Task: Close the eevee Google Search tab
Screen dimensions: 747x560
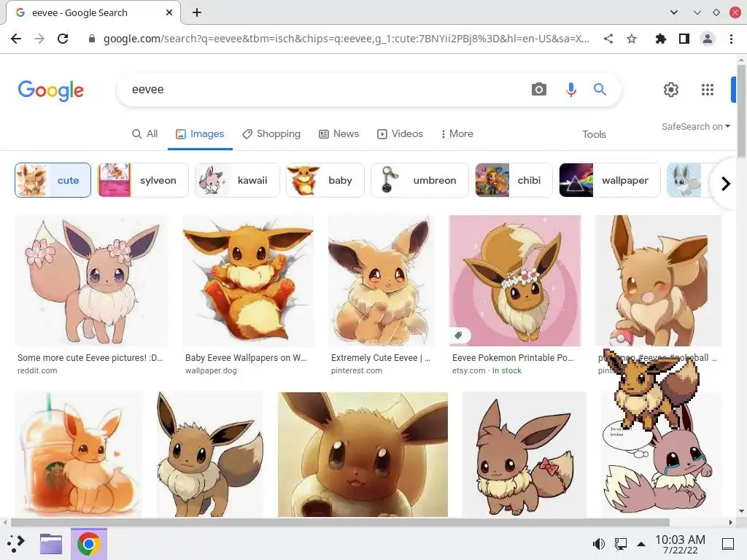Action: click(x=169, y=12)
